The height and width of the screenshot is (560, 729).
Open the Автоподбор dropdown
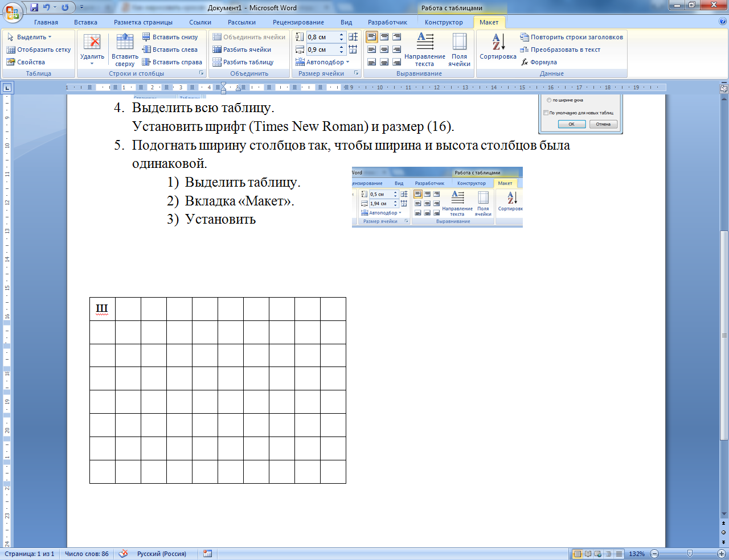tap(322, 62)
